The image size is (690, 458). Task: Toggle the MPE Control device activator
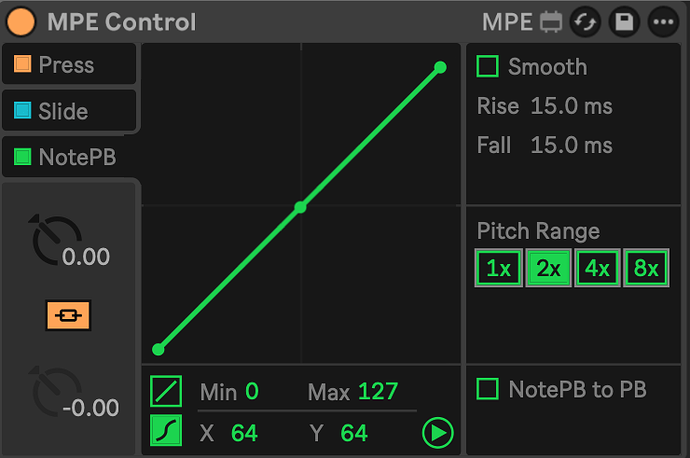tap(21, 21)
